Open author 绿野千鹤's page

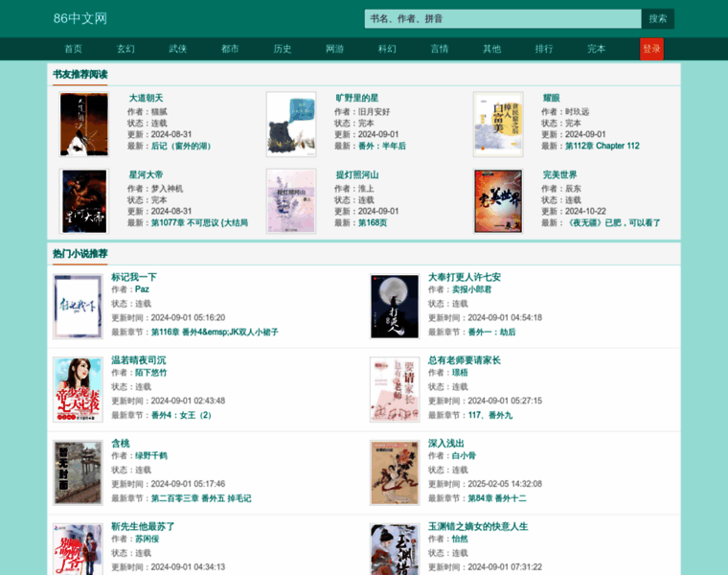click(151, 455)
